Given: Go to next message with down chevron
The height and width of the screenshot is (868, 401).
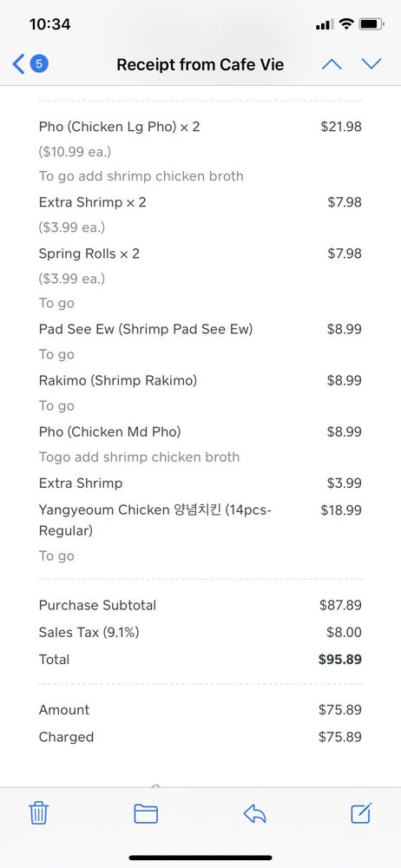Looking at the screenshot, I should point(371,63).
